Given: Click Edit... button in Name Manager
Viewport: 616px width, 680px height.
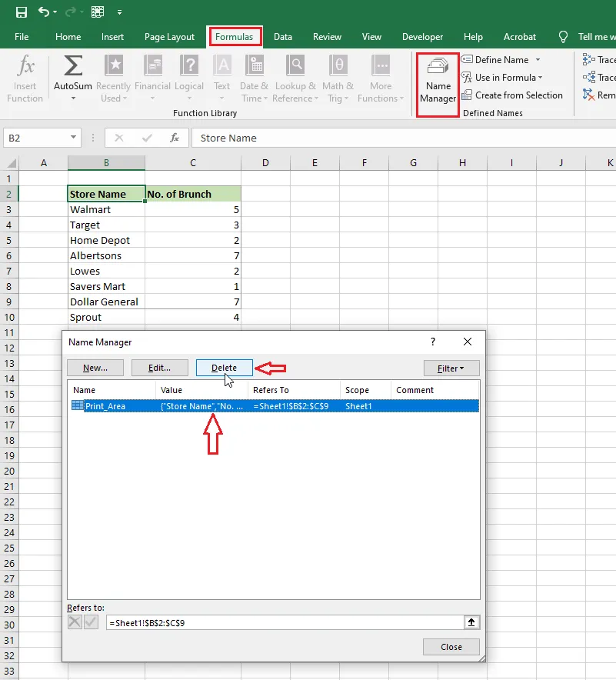Looking at the screenshot, I should tap(159, 368).
